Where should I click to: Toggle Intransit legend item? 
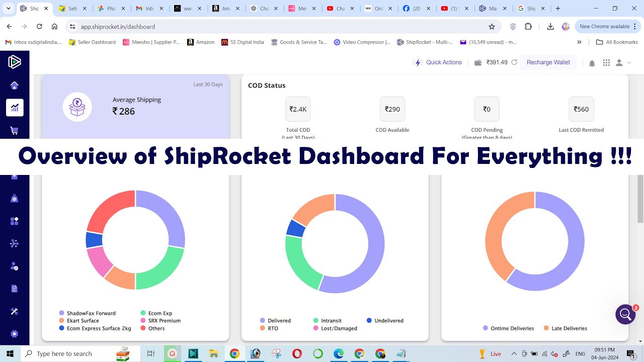click(327, 321)
